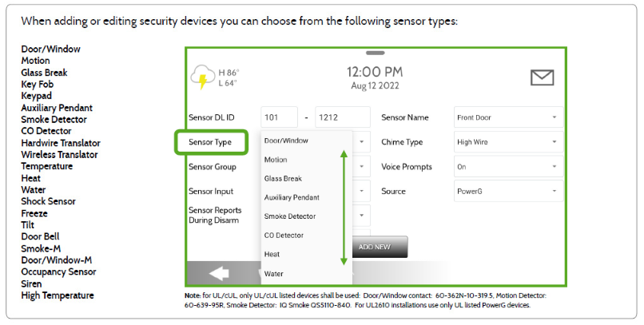Screen dimensions: 644x325
Task: Pick Heat from sensor type list
Action: click(x=272, y=255)
